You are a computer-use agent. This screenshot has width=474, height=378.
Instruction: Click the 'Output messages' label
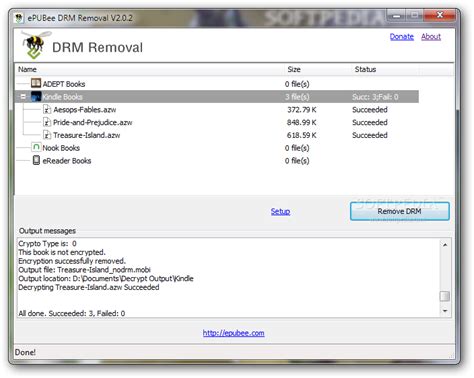pos(47,231)
